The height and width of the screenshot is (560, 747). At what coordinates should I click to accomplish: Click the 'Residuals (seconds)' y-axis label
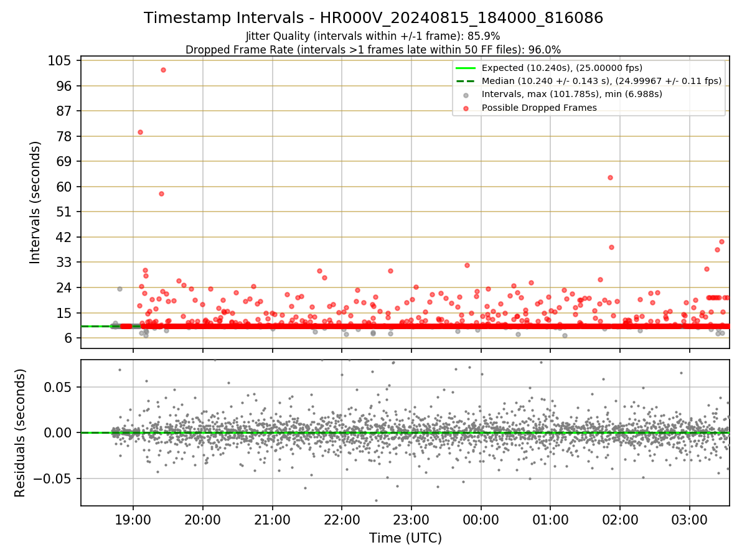coord(21,432)
